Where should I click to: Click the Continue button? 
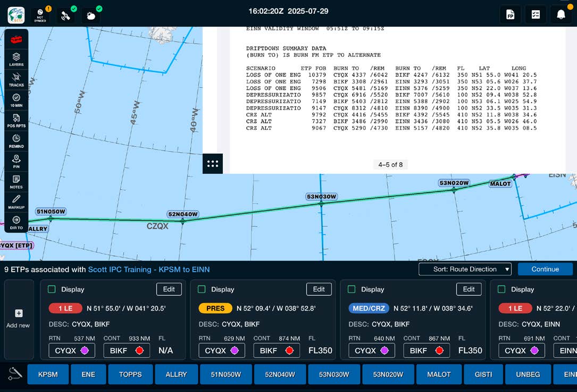coord(545,269)
